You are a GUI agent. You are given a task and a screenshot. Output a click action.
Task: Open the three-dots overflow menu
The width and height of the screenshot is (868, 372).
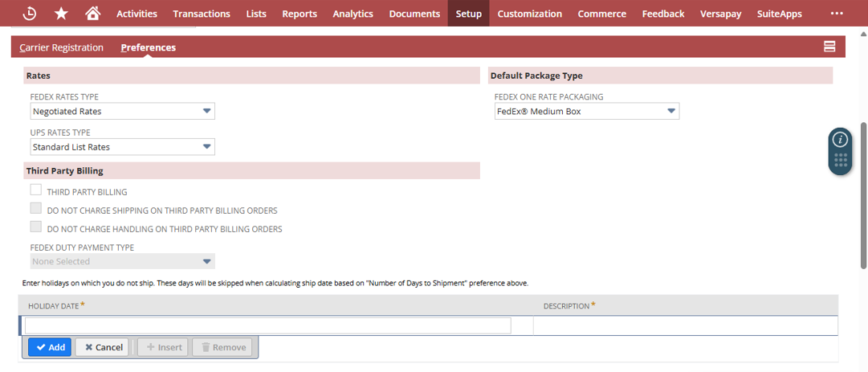837,14
